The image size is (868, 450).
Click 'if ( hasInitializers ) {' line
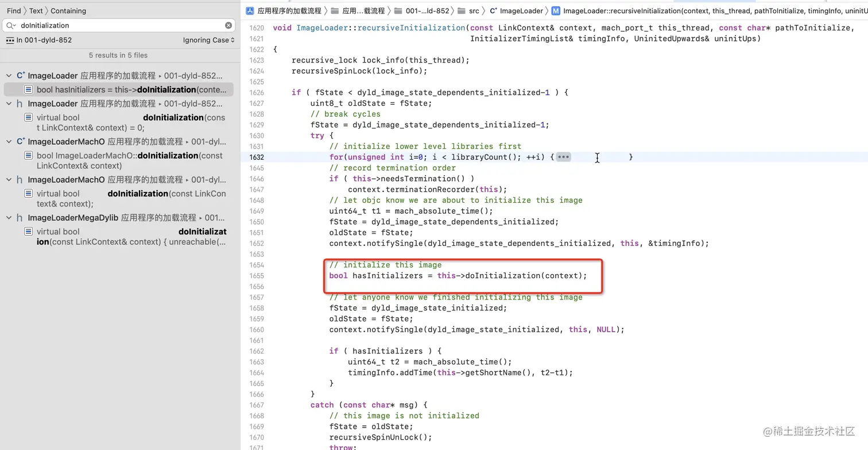click(385, 351)
